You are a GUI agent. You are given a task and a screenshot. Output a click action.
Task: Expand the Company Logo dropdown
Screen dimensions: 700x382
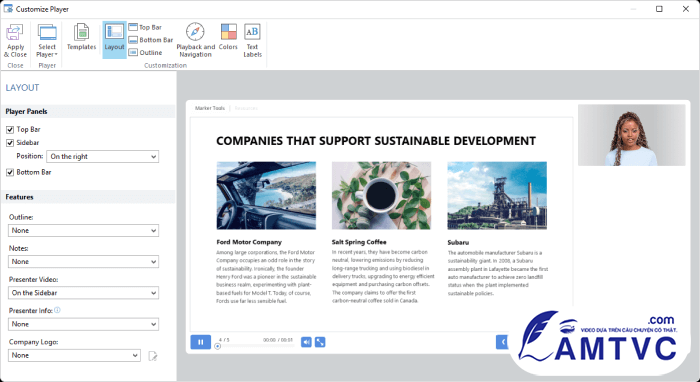[x=74, y=355]
